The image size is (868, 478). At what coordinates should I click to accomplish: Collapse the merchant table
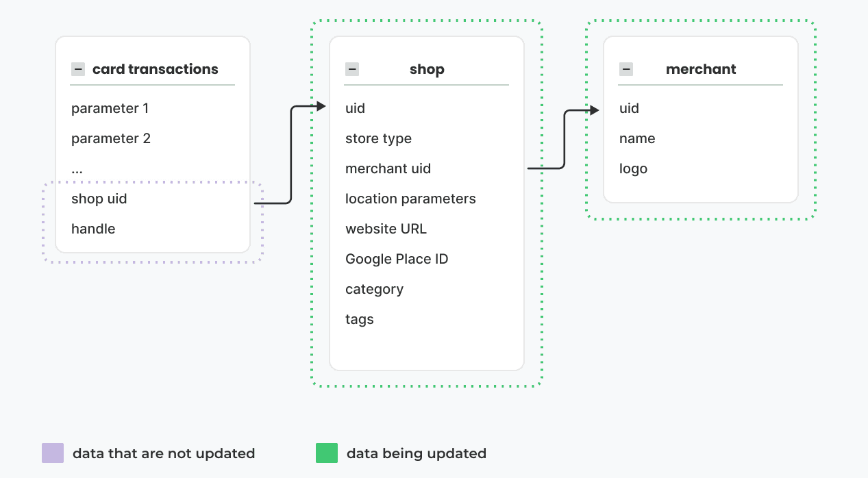pos(626,69)
